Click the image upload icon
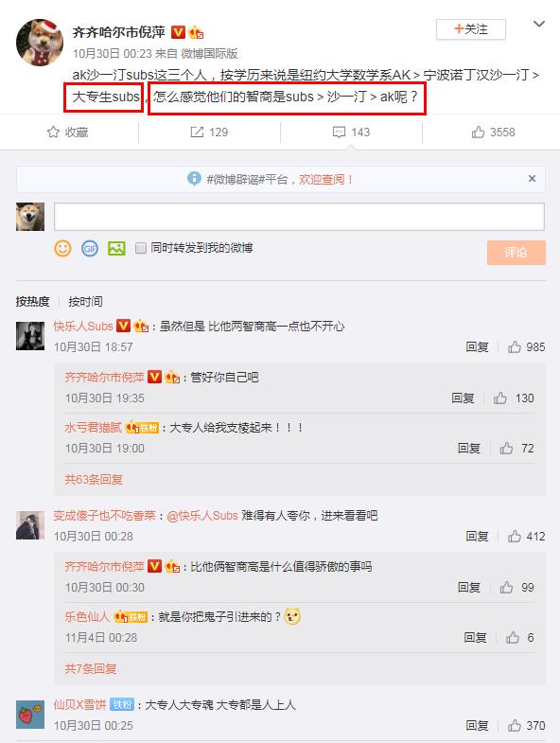Image resolution: width=560 pixels, height=743 pixels. tap(116, 248)
